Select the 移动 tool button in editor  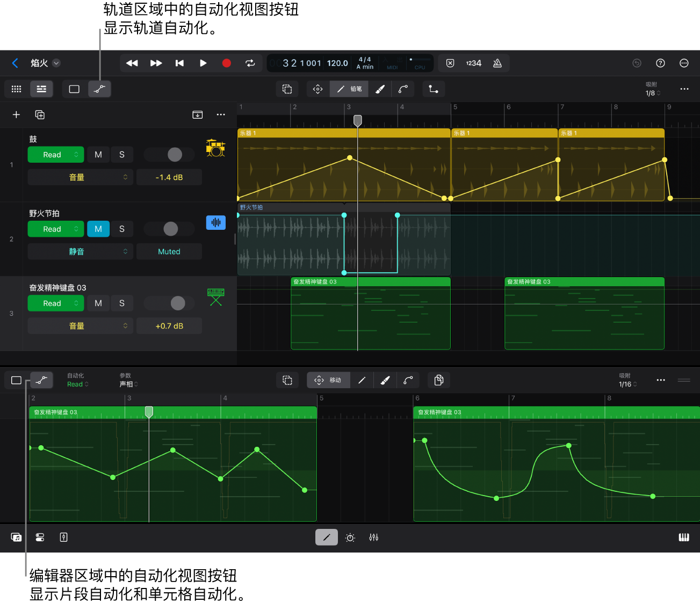click(x=328, y=380)
